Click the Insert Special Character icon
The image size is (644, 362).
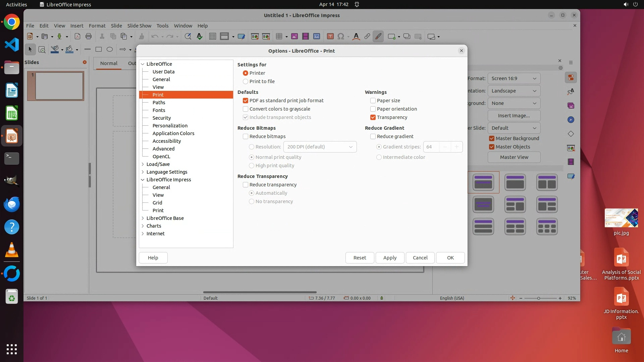click(x=341, y=37)
